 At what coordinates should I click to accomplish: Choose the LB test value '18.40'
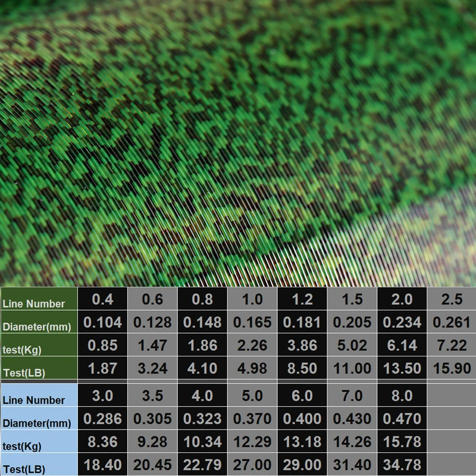tap(102, 465)
